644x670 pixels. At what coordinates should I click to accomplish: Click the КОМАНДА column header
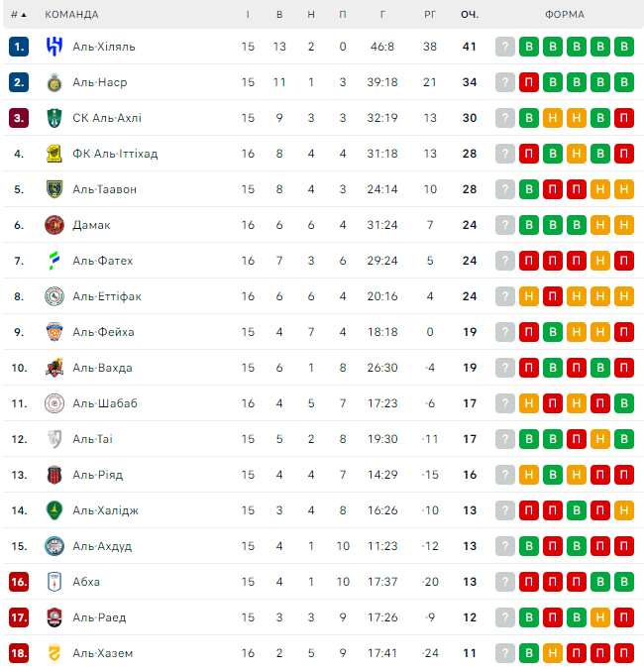coord(71,15)
